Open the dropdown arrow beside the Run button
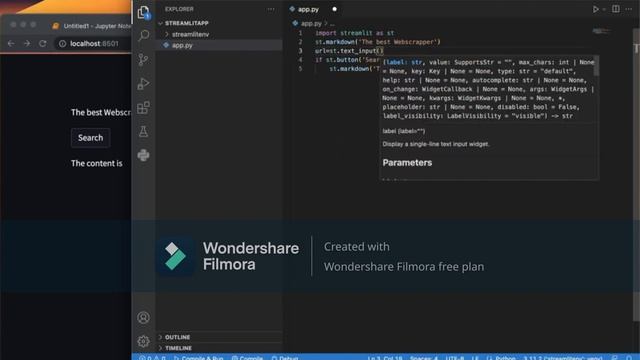The image size is (640, 360). click(x=604, y=9)
